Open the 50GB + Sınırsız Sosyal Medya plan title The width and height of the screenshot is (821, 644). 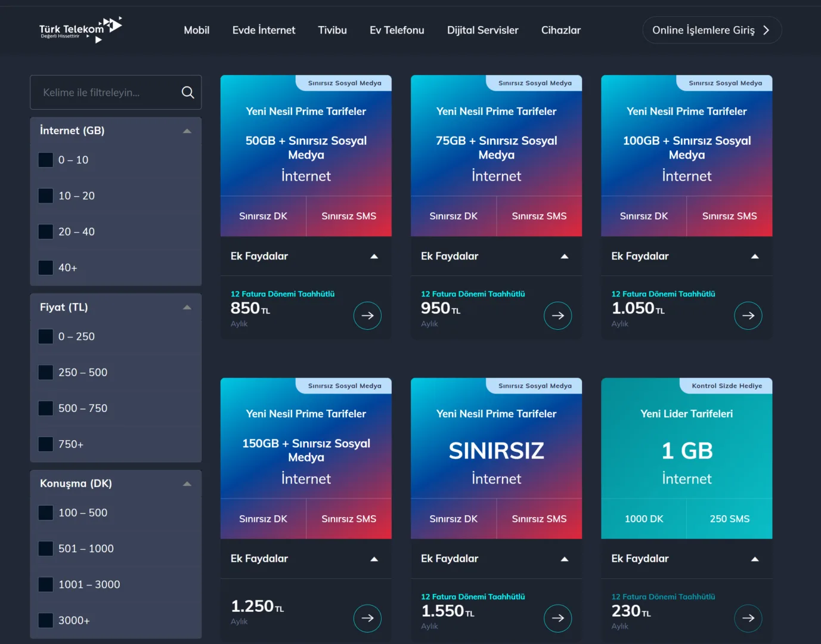click(306, 148)
